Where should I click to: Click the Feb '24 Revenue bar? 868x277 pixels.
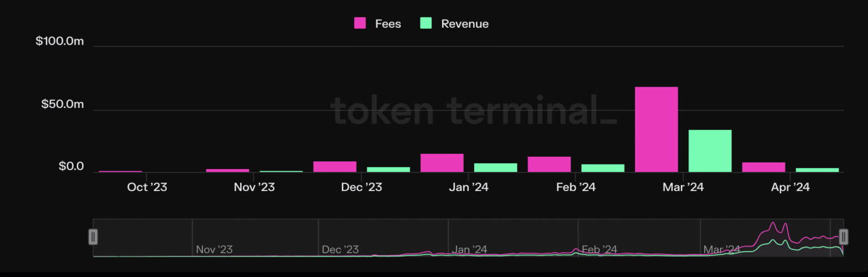(x=602, y=168)
